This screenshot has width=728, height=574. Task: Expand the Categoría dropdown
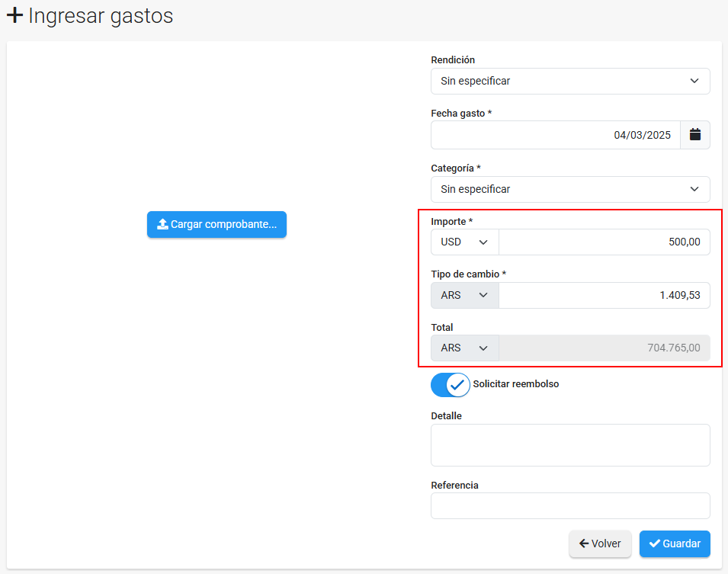pyautogui.click(x=570, y=189)
